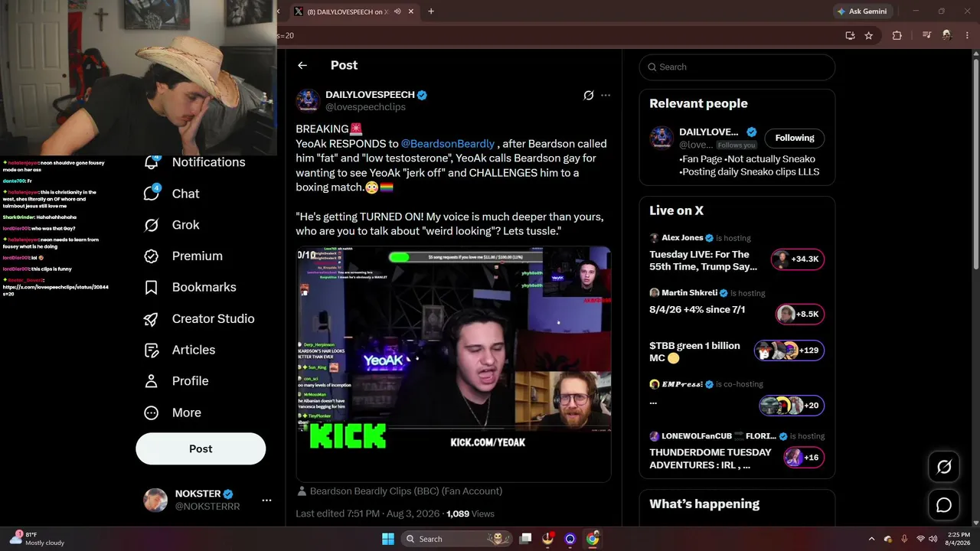Open the NOKSTER account avatar
Image resolution: width=980 pixels, height=551 pixels.
(x=155, y=500)
